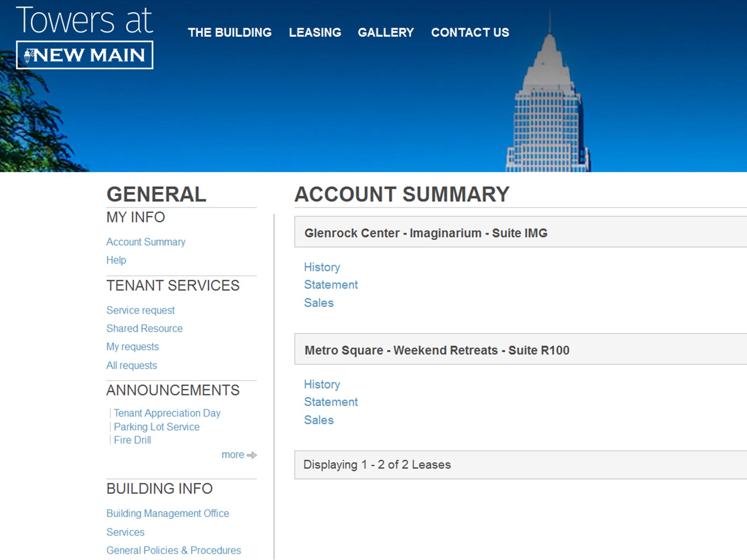
Task: Open THE BUILDING menu
Action: point(230,32)
